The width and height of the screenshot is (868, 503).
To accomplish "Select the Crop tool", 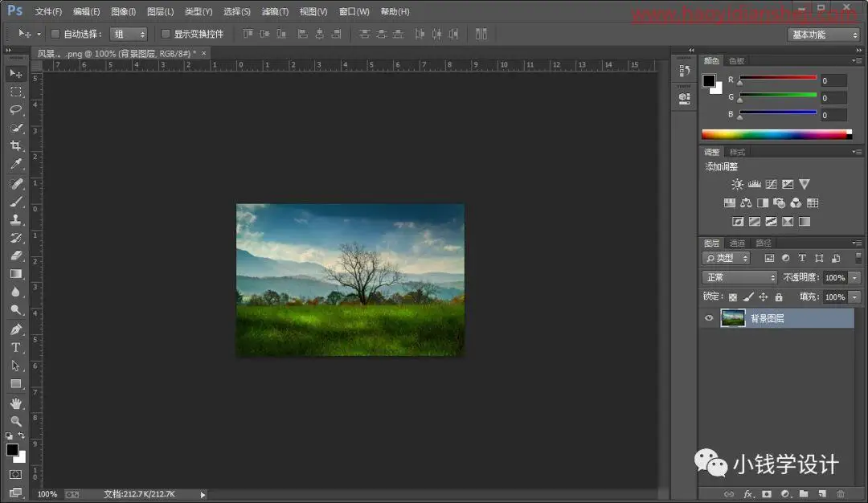I will (16, 146).
